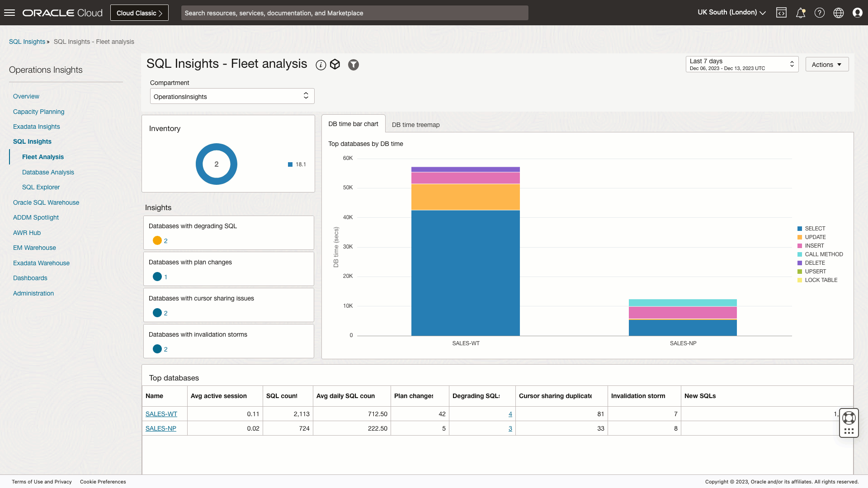The width and height of the screenshot is (868, 488).
Task: Toggle the INSERT legend series
Action: (x=814, y=246)
